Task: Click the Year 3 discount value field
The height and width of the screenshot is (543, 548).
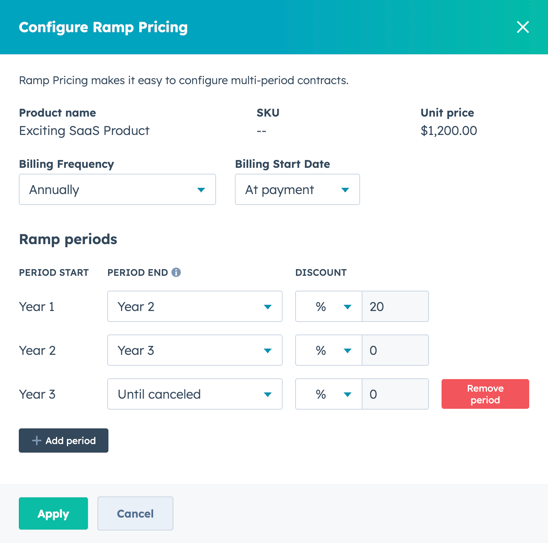Action: click(x=395, y=394)
